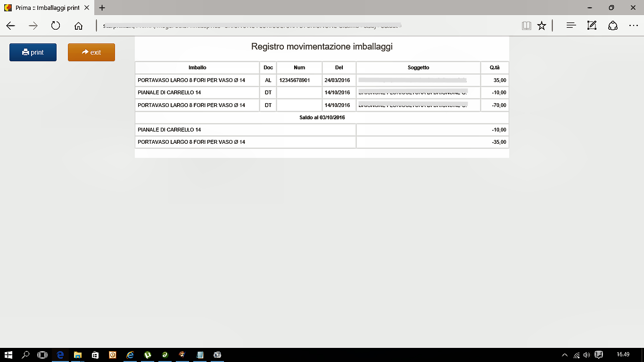Viewport: 644px width, 362px height.
Task: Open the volume control in tray
Action: 587,354
